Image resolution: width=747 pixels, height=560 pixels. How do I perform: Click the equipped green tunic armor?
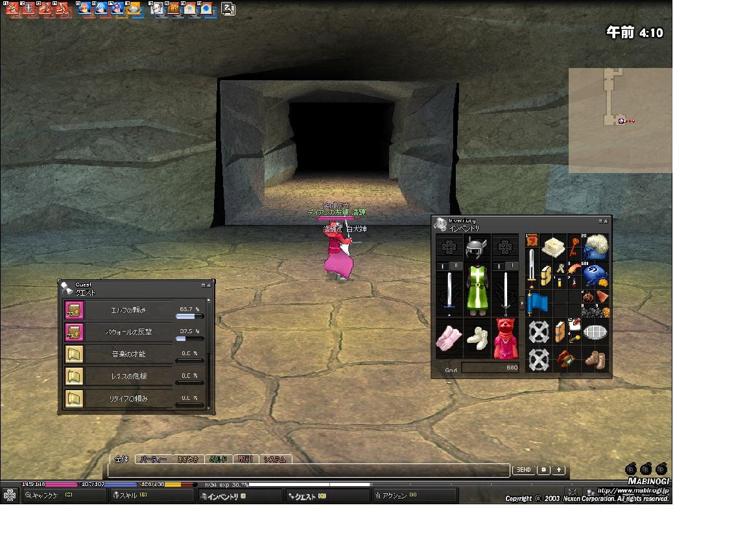tap(477, 290)
